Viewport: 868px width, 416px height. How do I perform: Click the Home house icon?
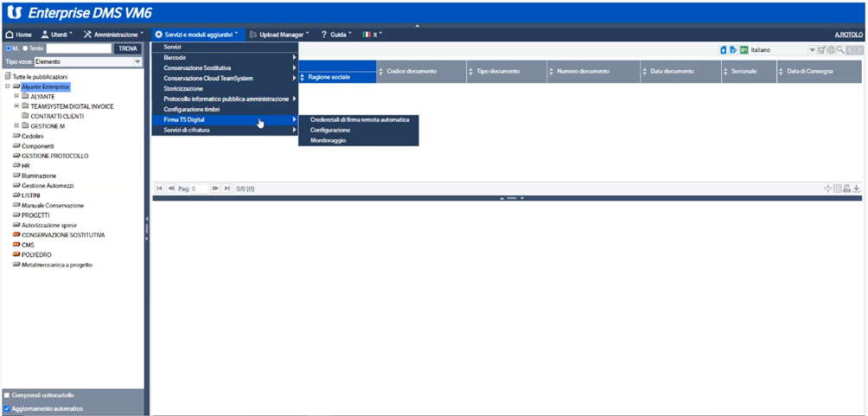[9, 35]
